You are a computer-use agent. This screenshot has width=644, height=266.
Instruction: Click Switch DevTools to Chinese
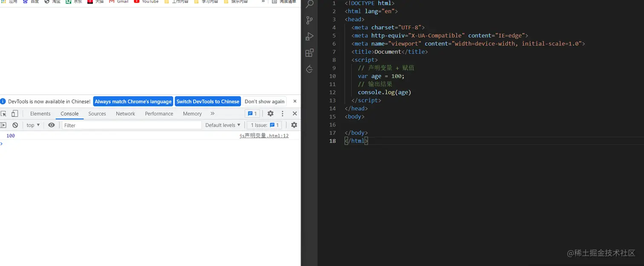tap(208, 101)
